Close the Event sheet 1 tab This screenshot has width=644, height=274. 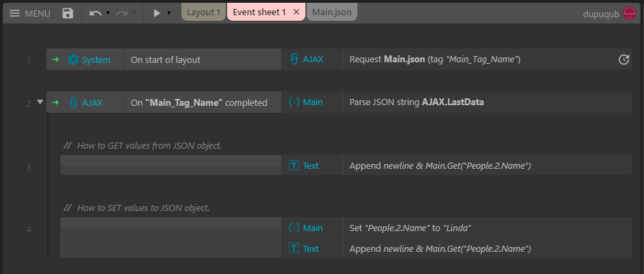tap(296, 12)
